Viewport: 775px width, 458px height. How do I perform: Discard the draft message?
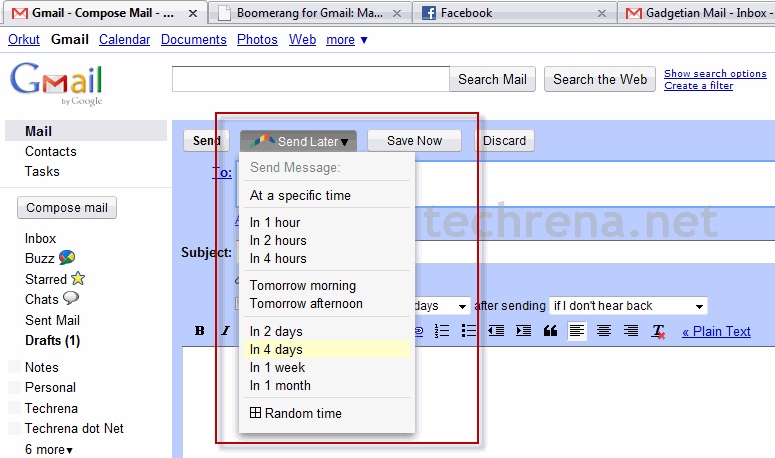504,141
